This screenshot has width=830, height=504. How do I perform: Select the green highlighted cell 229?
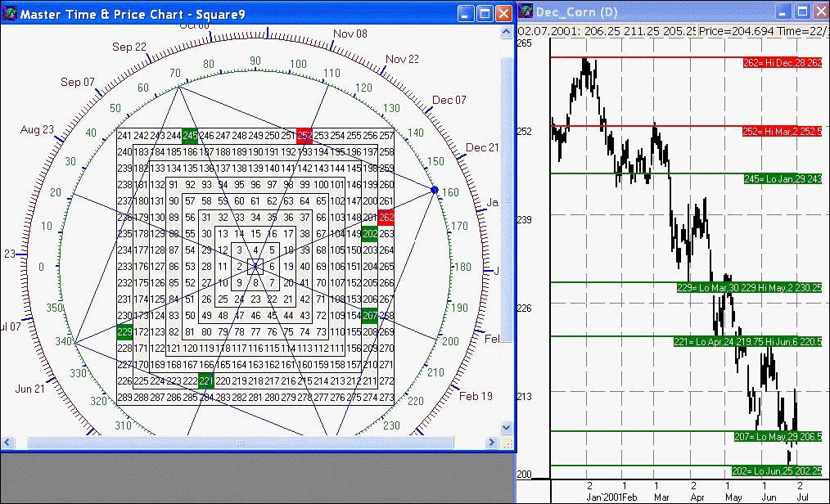(124, 331)
